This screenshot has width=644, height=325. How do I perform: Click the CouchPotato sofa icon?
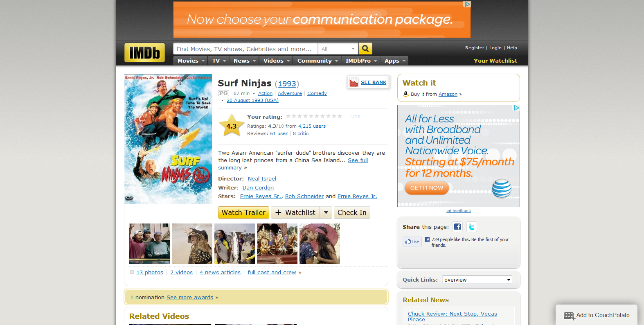point(569,316)
